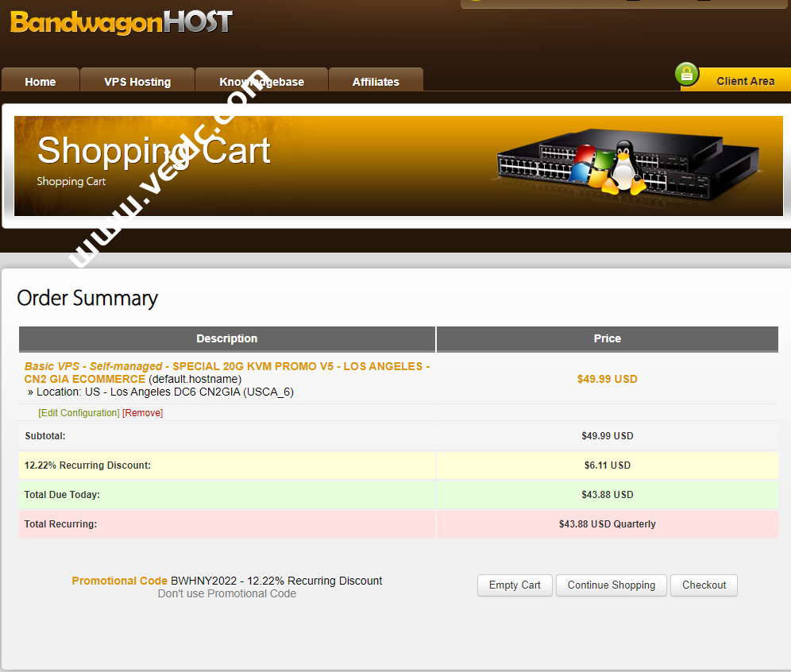Click the Order Summary heading

coord(87,298)
